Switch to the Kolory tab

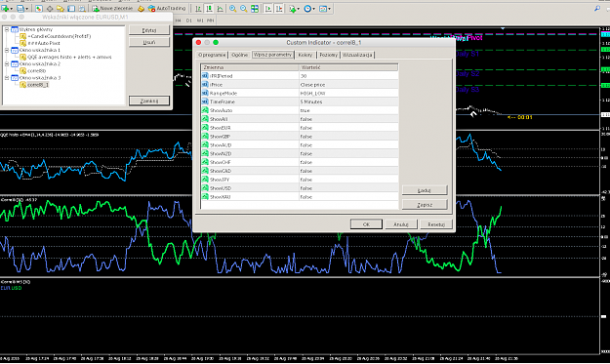pos(305,55)
